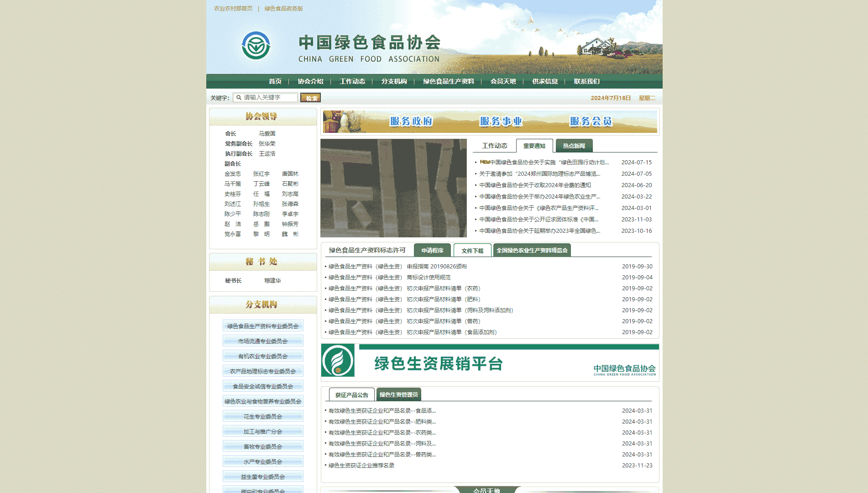Switch to the 获证产品公告 tab

(x=352, y=394)
